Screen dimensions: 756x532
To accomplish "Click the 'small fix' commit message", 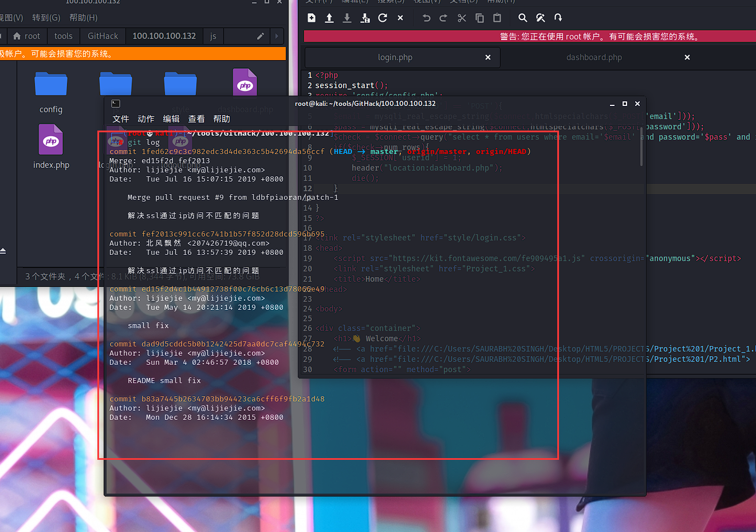I will click(x=148, y=326).
